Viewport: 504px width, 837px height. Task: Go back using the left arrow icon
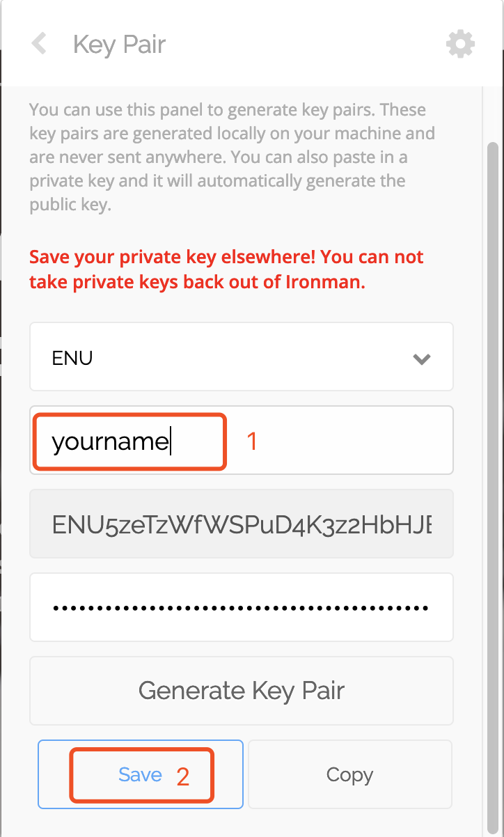click(39, 45)
